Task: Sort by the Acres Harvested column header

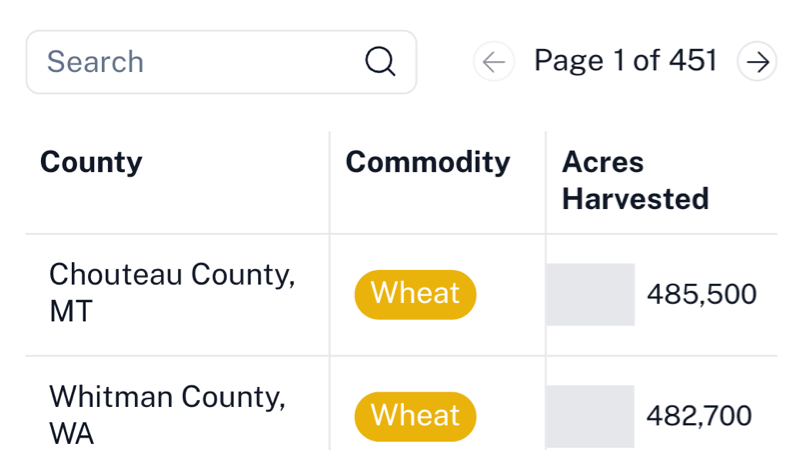Action: (635, 180)
